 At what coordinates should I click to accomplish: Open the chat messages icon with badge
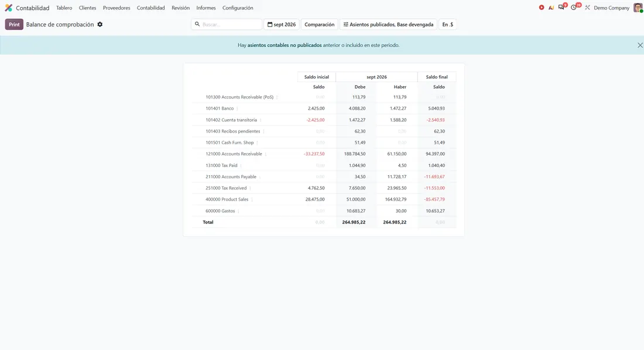pyautogui.click(x=561, y=8)
